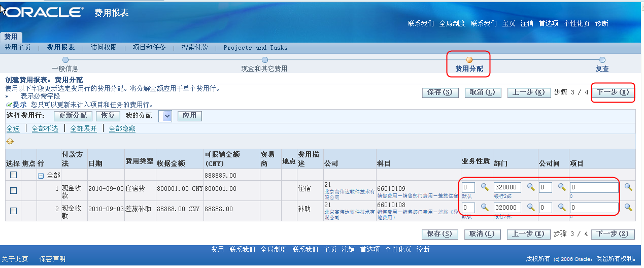Click into row 2 项目 input field
Viewport: 644px width, 268px height.
point(594,208)
